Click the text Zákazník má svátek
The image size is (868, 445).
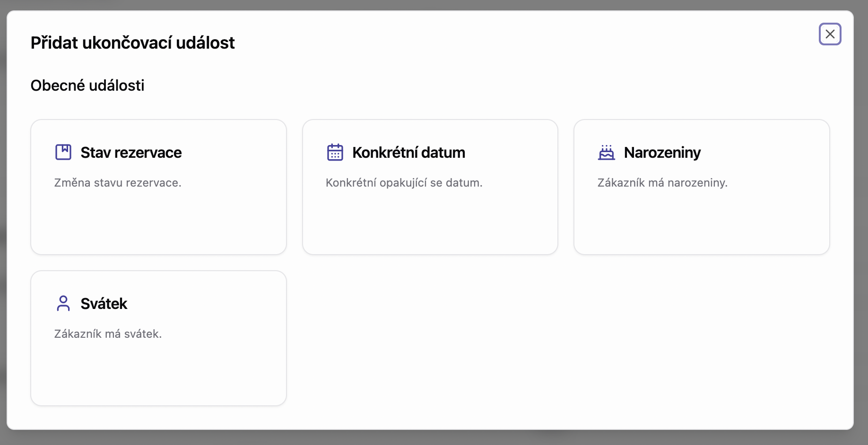108,334
